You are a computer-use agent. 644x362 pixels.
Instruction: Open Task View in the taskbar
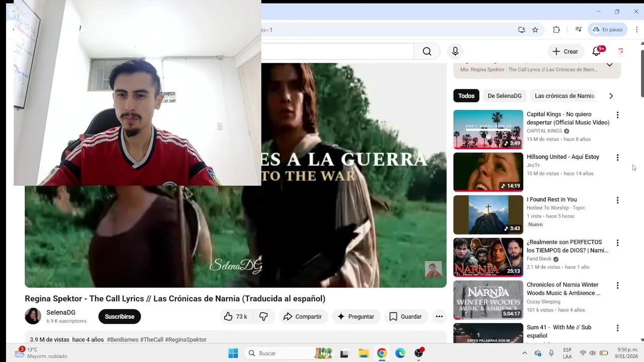[344, 353]
